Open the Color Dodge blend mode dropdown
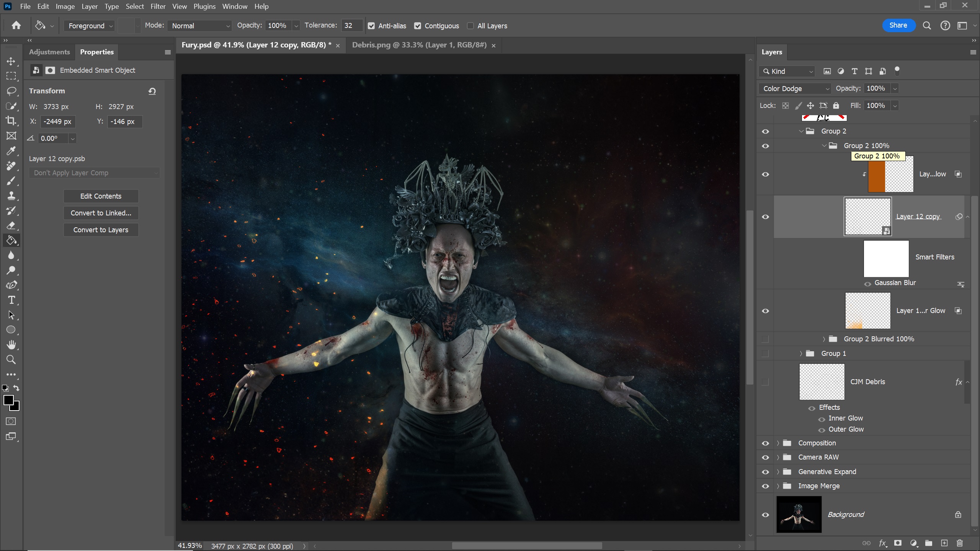 point(795,88)
